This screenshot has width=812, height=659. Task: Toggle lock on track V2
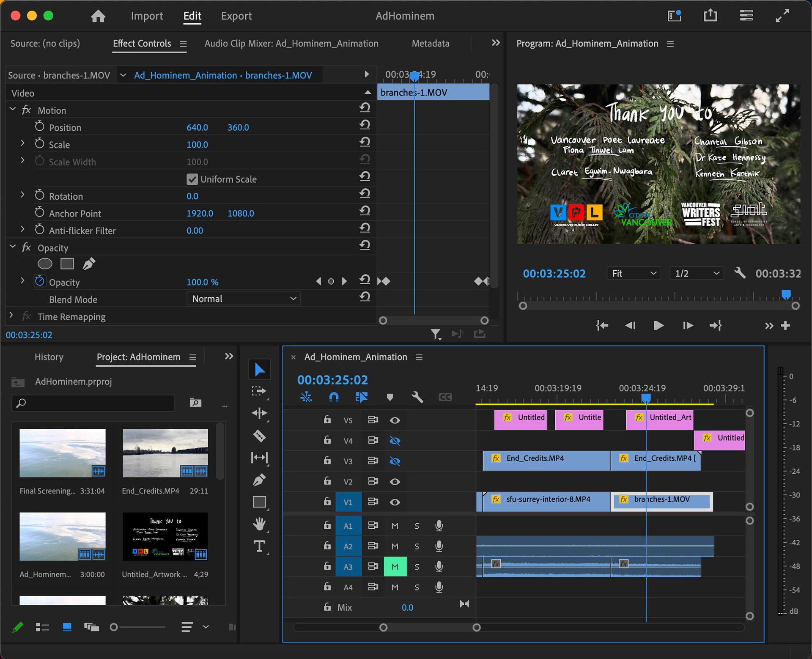pos(327,481)
